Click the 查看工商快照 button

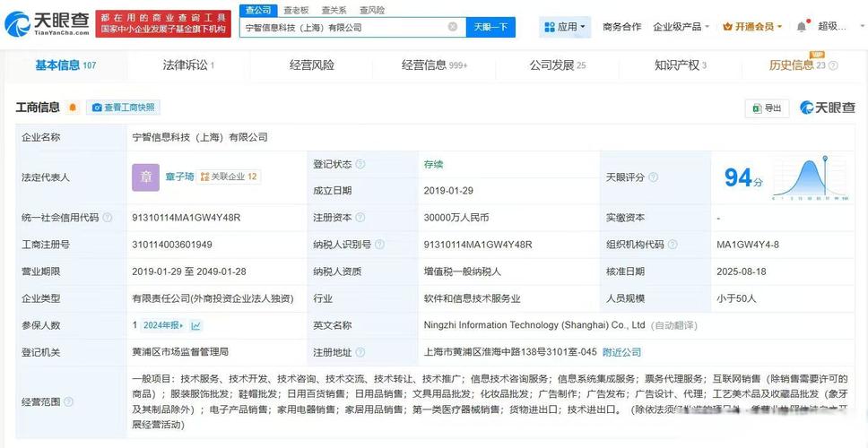123,108
